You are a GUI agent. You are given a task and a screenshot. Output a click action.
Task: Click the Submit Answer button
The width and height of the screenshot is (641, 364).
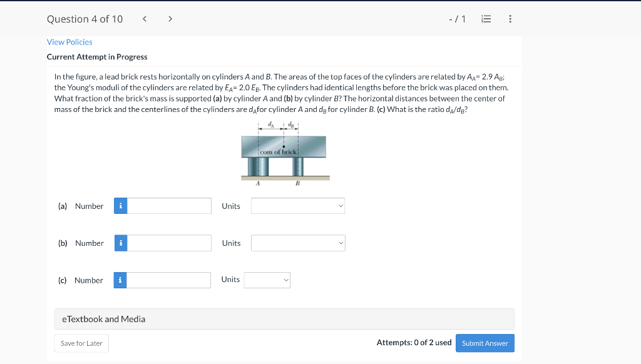tap(485, 343)
